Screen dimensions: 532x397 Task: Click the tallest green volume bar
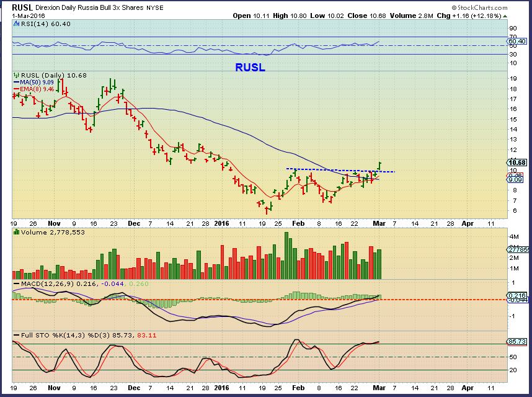tap(286, 256)
